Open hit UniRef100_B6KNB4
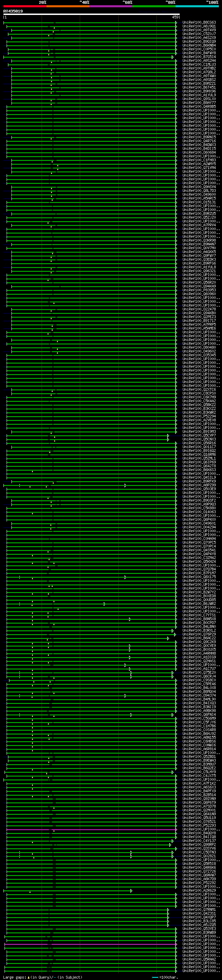Viewport: 222px width, 980px height. point(199,45)
